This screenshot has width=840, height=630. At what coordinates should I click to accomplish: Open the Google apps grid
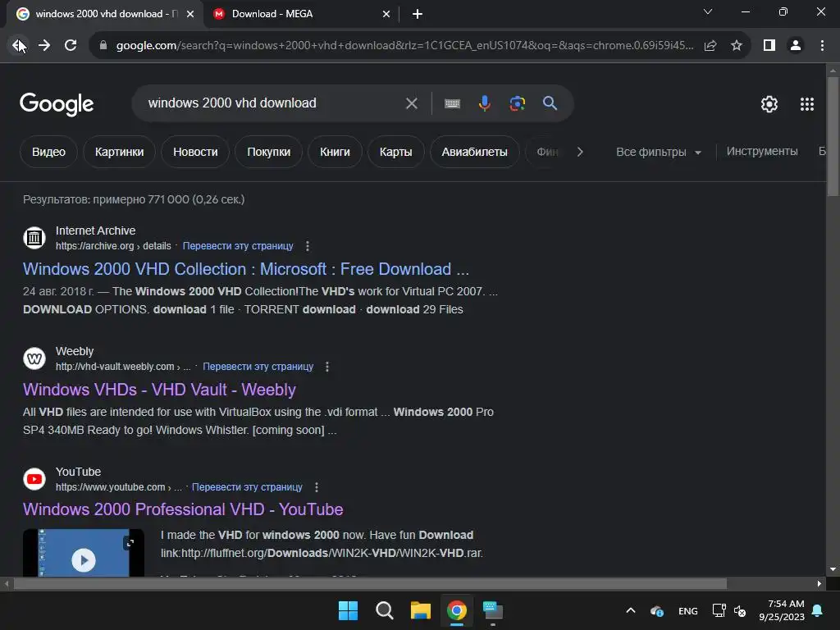tap(807, 104)
